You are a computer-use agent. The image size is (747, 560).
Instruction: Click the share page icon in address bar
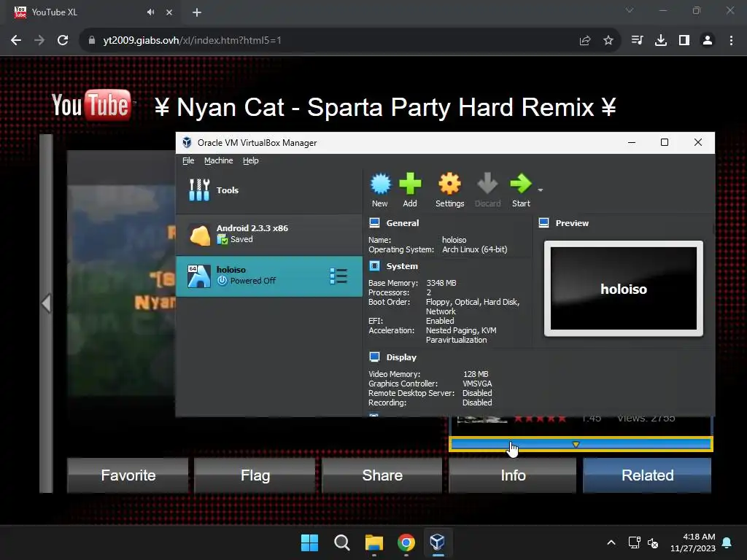pos(585,41)
